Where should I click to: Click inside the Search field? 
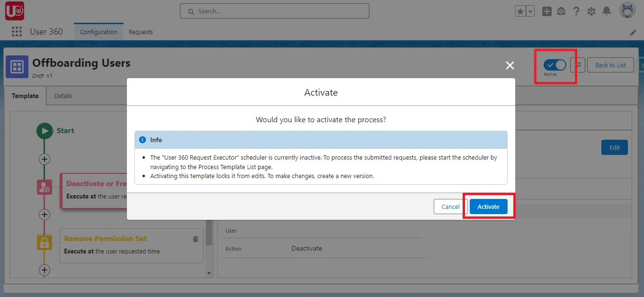(x=275, y=10)
